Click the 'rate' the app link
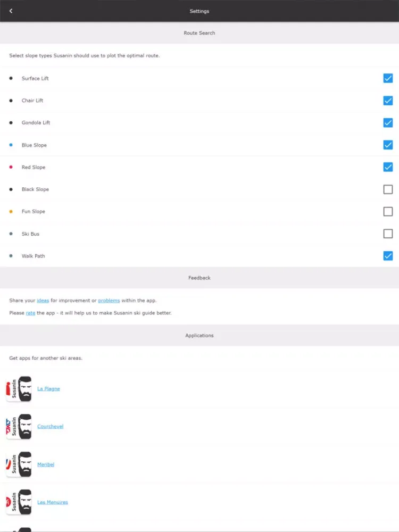The width and height of the screenshot is (399, 532). point(30,313)
